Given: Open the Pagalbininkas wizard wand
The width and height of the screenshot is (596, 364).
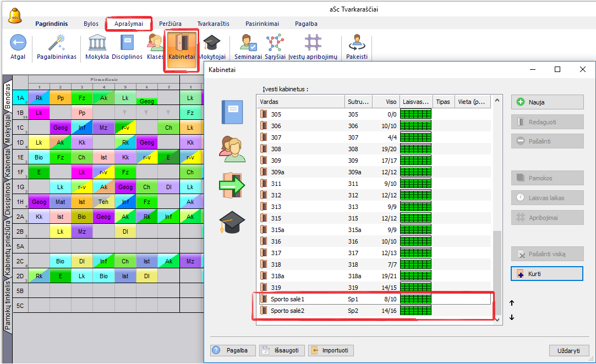Looking at the screenshot, I should tap(57, 43).
